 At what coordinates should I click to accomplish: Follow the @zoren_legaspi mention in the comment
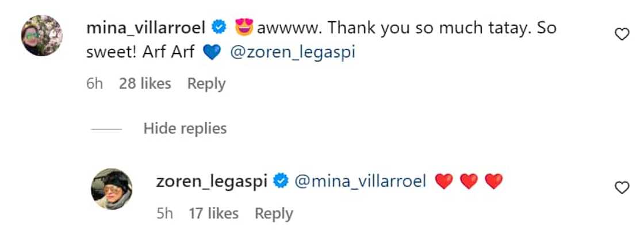tap(292, 53)
